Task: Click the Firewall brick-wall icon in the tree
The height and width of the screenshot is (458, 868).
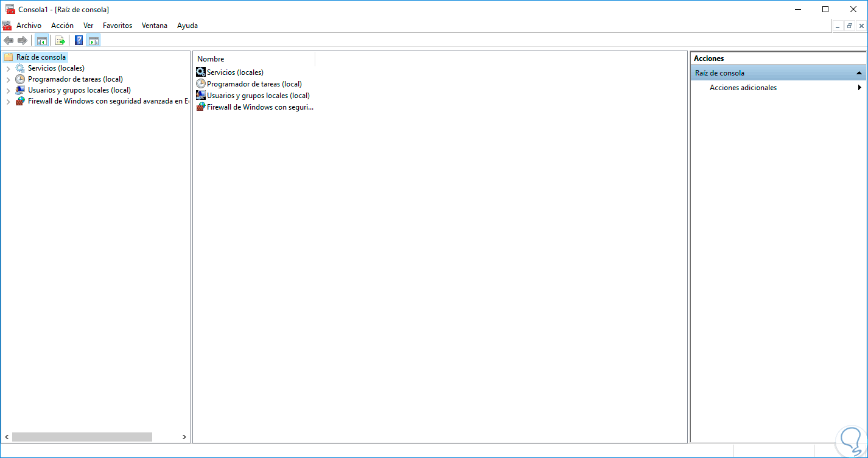Action: coord(20,101)
